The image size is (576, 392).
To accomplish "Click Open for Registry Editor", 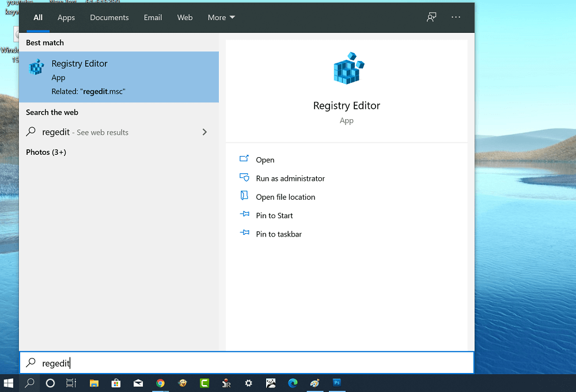I will [265, 160].
